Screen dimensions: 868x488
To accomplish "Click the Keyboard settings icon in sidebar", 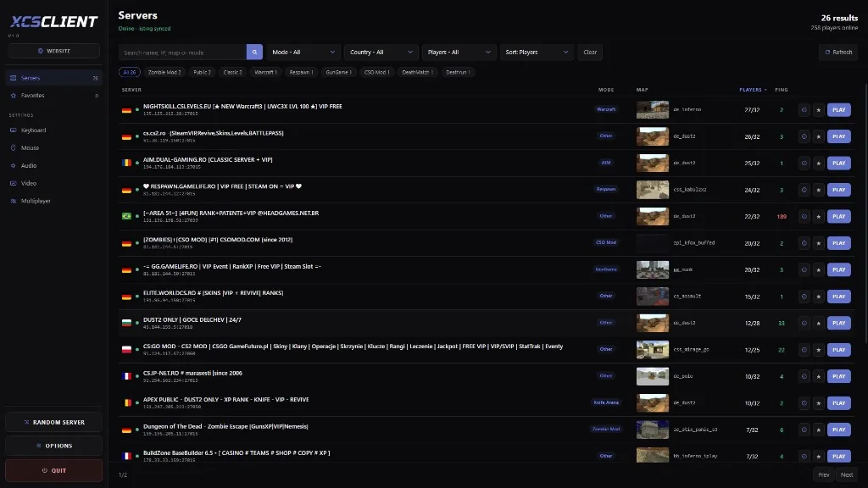I will pos(14,130).
